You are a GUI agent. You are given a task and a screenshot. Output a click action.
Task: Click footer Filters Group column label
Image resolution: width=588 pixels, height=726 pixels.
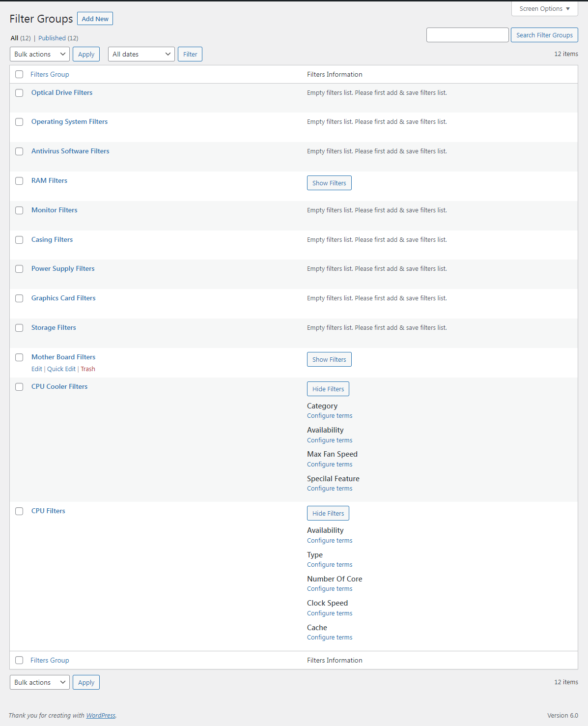coord(50,660)
